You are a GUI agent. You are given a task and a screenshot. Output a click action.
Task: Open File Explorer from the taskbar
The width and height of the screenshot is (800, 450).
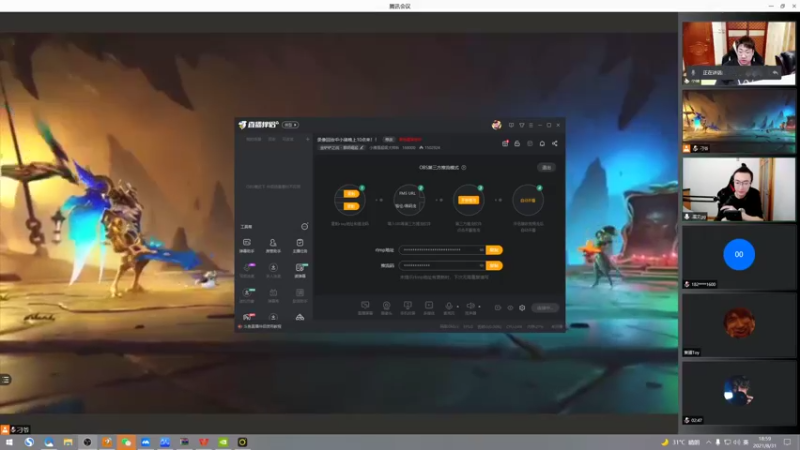pyautogui.click(x=68, y=442)
